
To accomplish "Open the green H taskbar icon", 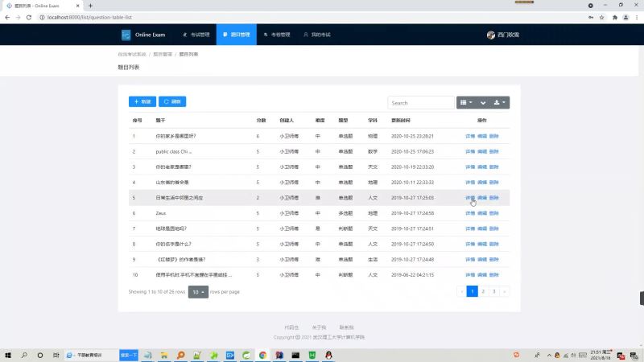I will pyautogui.click(x=312, y=355).
